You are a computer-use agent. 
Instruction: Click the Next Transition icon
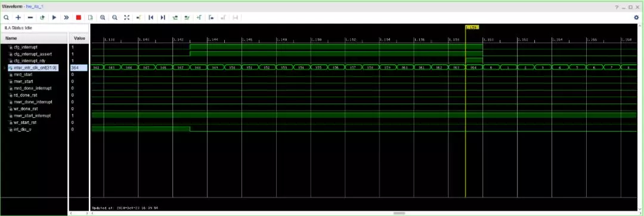point(187,18)
